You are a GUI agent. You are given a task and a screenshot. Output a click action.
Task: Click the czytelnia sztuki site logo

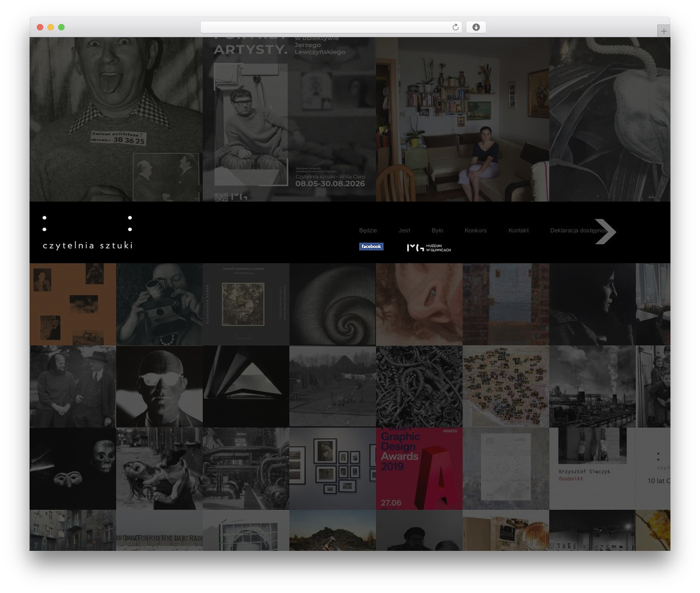click(87, 233)
